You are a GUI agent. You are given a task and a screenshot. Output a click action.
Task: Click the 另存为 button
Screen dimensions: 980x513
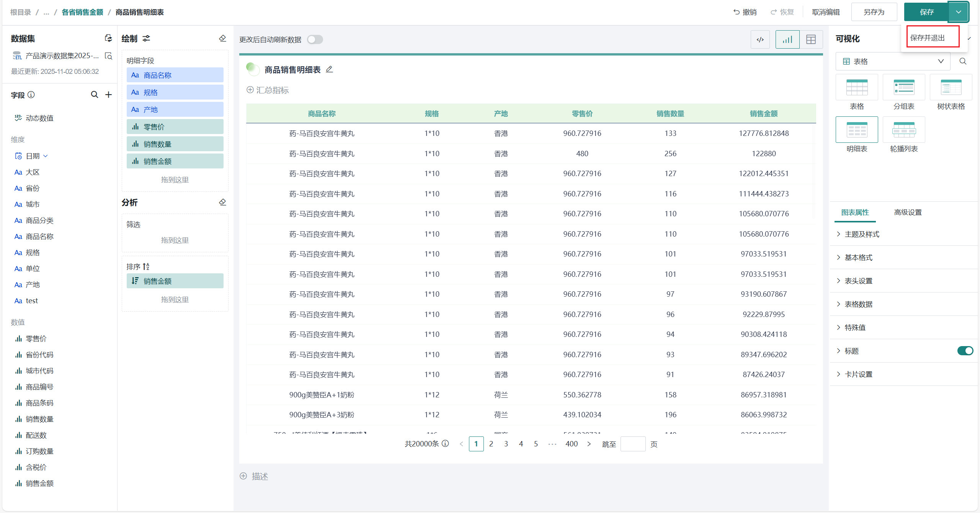(x=874, y=12)
